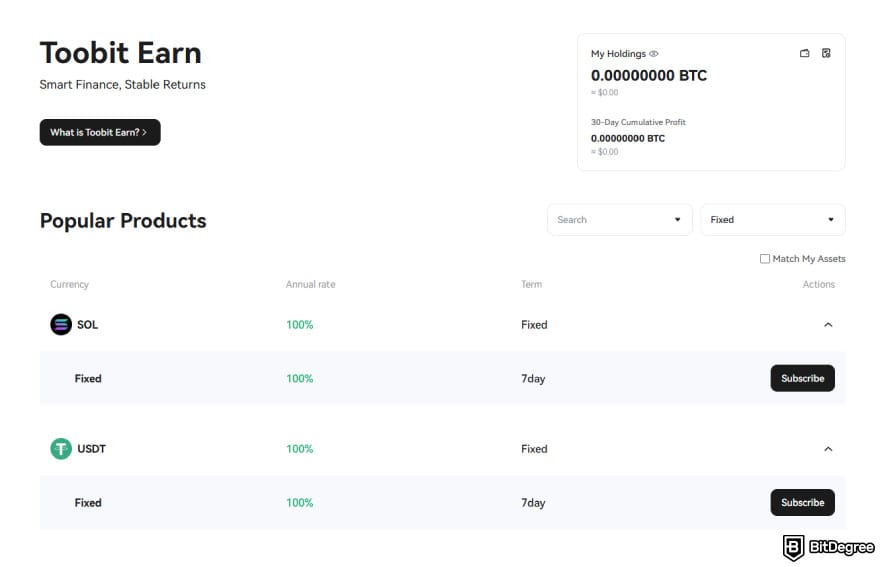Open the history record icon in My Holdings

click(x=826, y=53)
